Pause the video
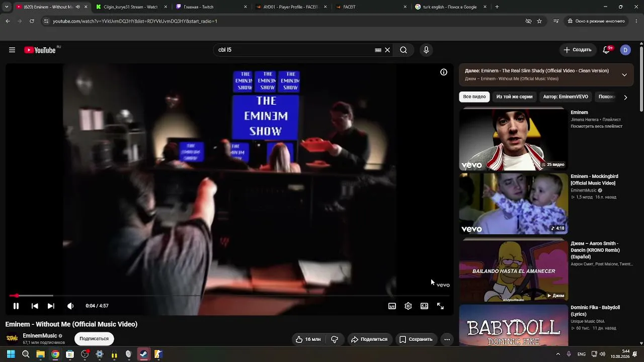 (x=16, y=306)
